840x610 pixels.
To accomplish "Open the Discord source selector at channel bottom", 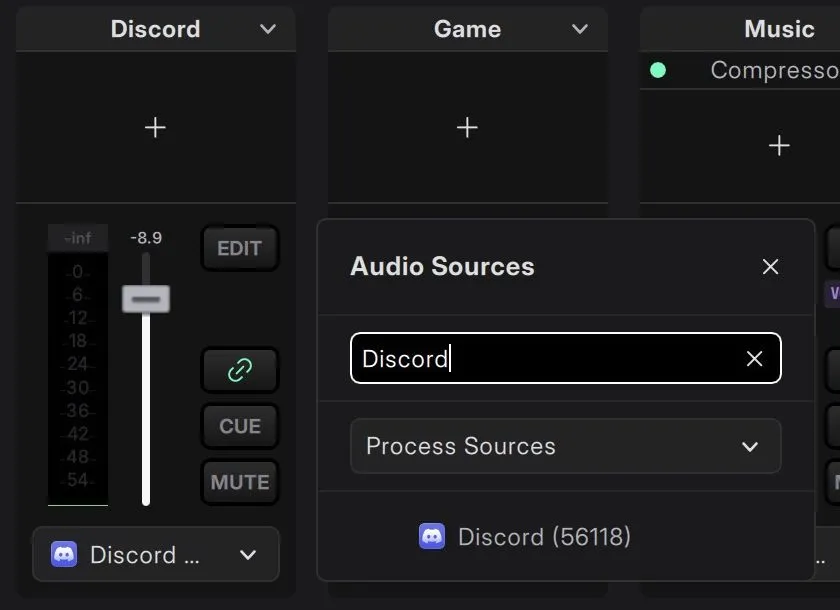I will [156, 554].
